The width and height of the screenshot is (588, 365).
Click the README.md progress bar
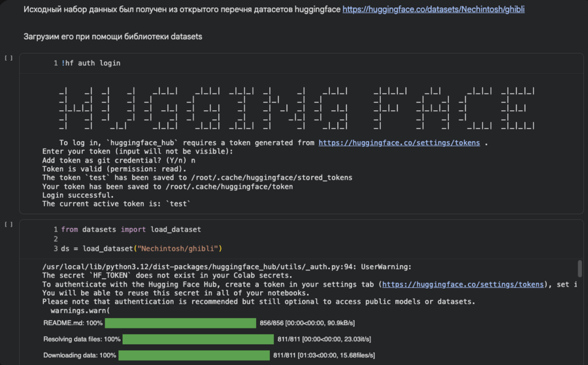(180, 323)
